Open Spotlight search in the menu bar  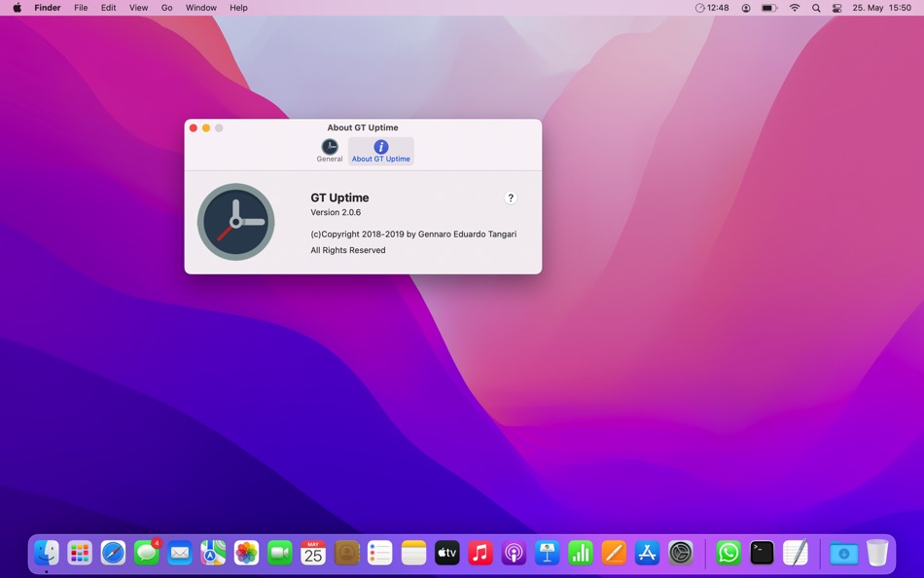(816, 8)
